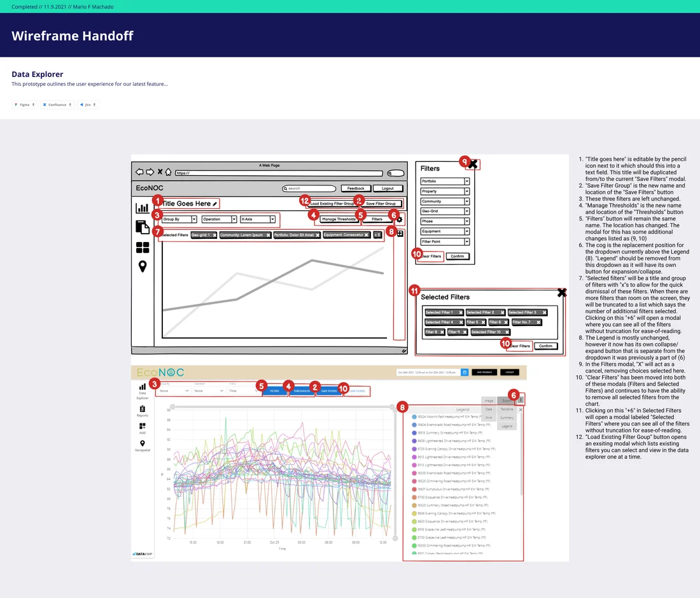This screenshot has height=598, width=700.
Task: Remove Filter No. 7 chip
Action: (538, 322)
